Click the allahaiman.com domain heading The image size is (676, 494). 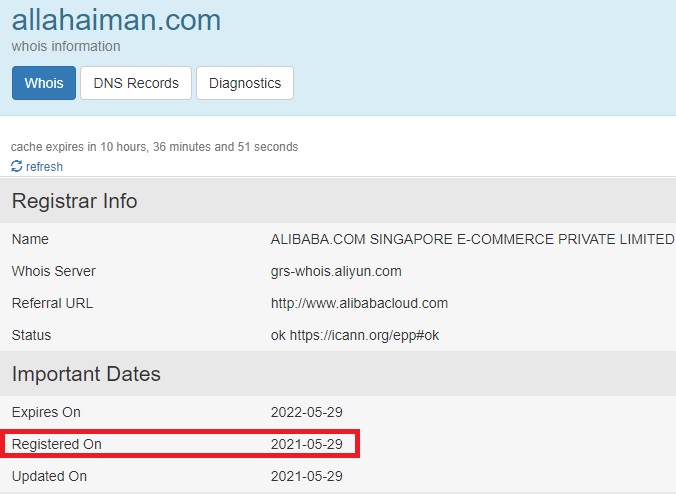click(x=117, y=19)
